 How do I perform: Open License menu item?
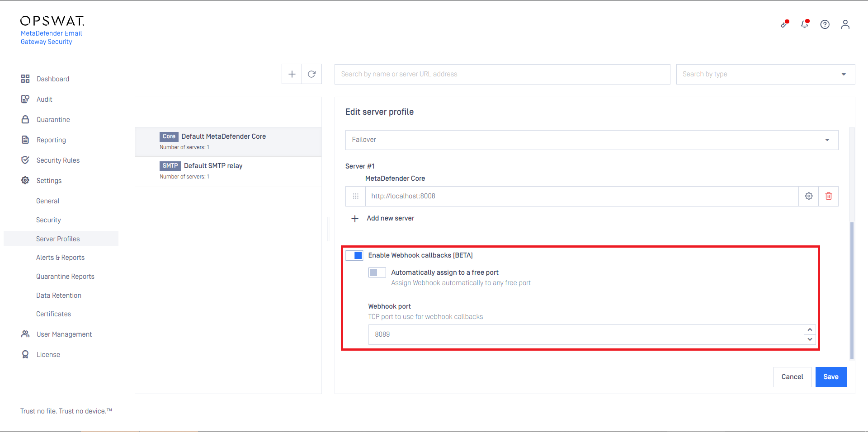tap(48, 355)
